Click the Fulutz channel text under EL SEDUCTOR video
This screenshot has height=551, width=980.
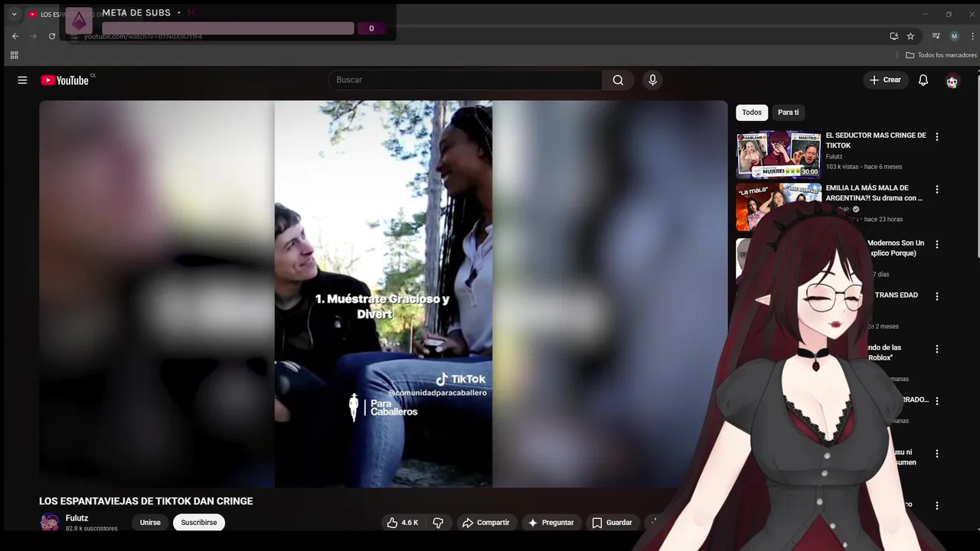coord(834,156)
